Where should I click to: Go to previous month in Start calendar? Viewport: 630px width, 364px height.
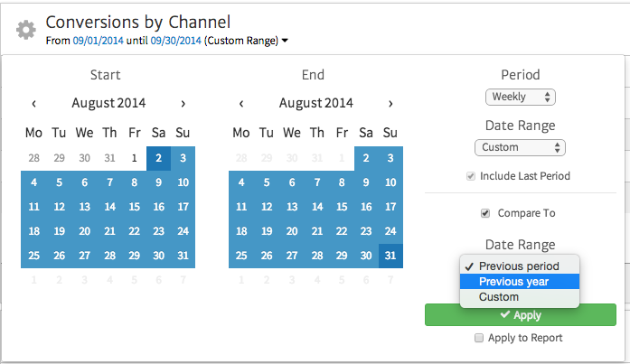pyautogui.click(x=34, y=103)
